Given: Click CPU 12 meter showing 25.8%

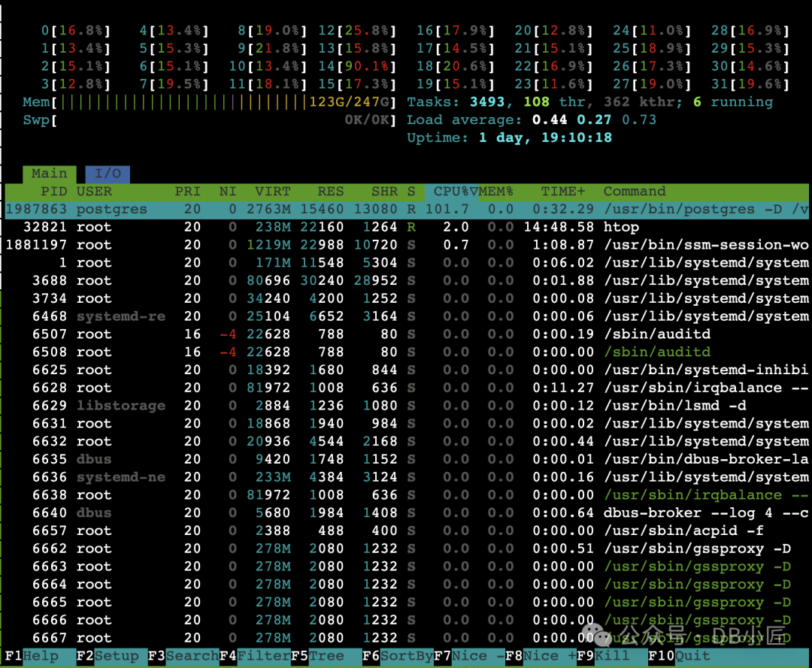Looking at the screenshot, I should click(x=357, y=31).
